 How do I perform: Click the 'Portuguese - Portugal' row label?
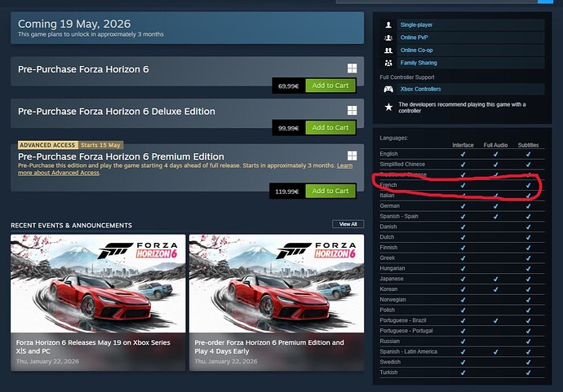click(x=406, y=330)
